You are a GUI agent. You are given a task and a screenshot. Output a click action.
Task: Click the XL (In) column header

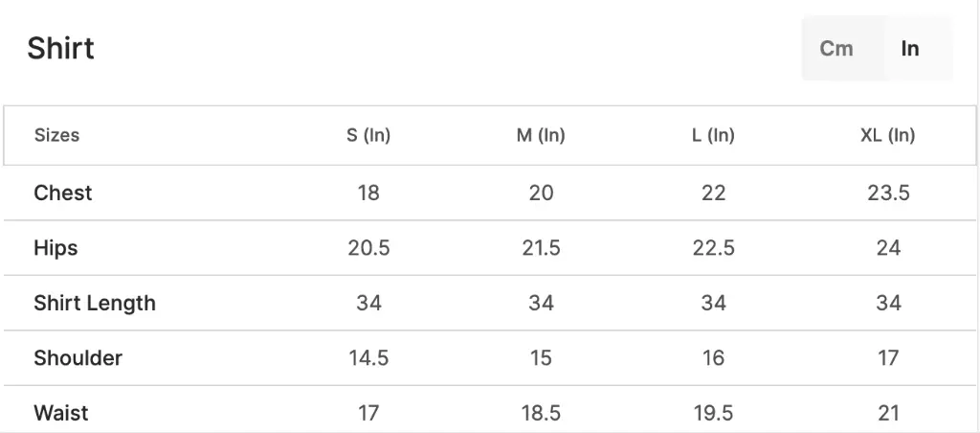point(887,135)
